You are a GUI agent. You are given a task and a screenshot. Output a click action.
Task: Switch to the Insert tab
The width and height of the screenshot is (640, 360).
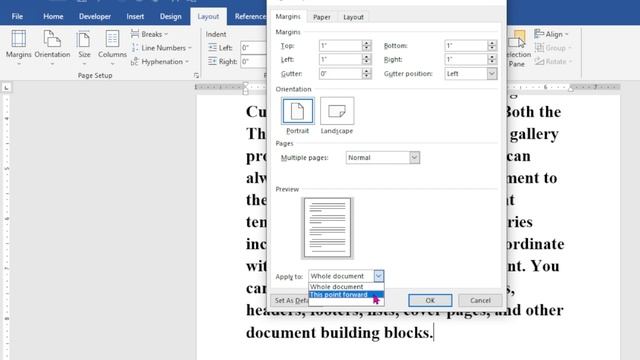(135, 16)
